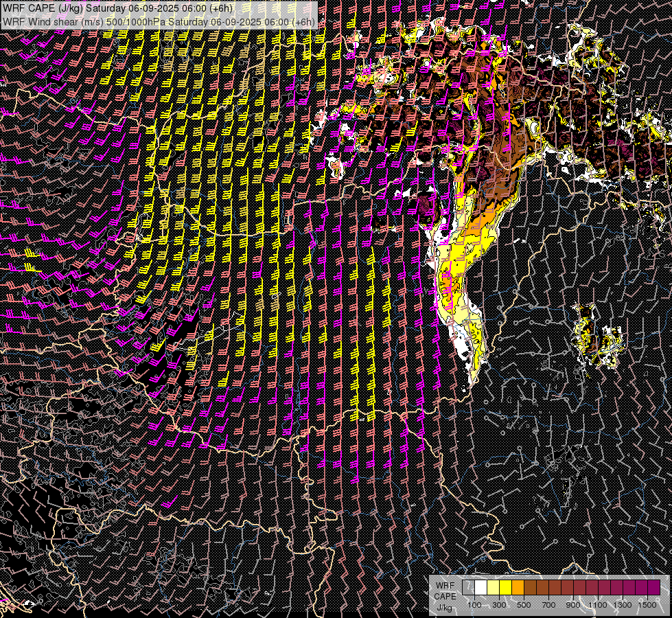672x618 pixels.
Task: Click the 'WRF Wind shear (m/s)' title line
Action: pos(159,21)
